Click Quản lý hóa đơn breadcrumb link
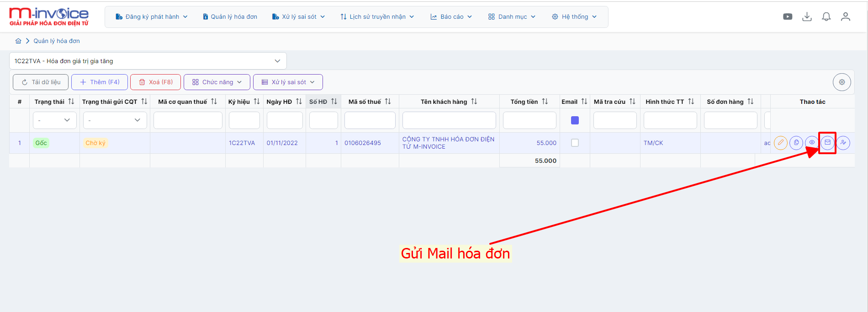Screen dimensions: 868x312 click(57, 41)
